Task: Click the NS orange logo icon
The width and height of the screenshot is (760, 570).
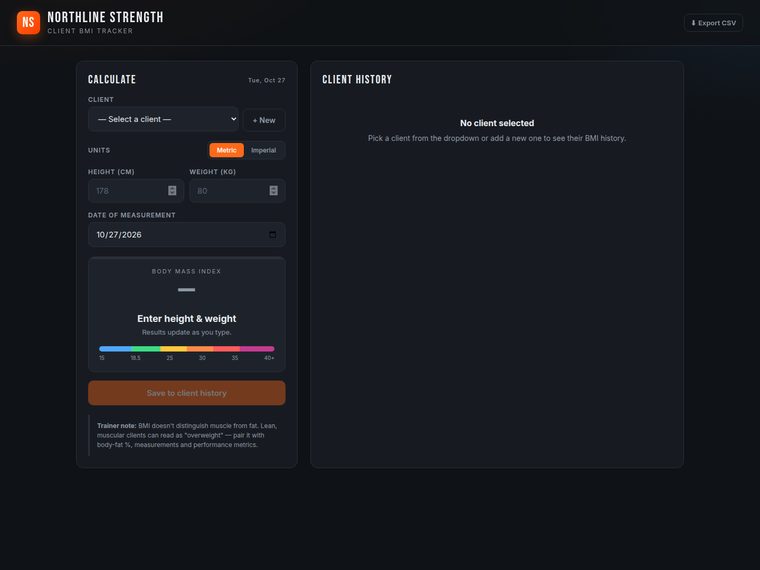Action: 29,23
